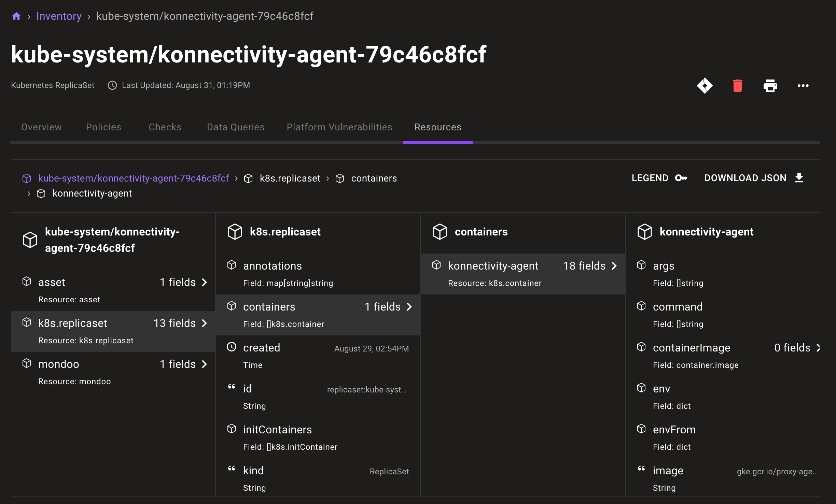Viewport: 836px width, 504px height.
Task: Select the Checks tab
Action: 165,127
